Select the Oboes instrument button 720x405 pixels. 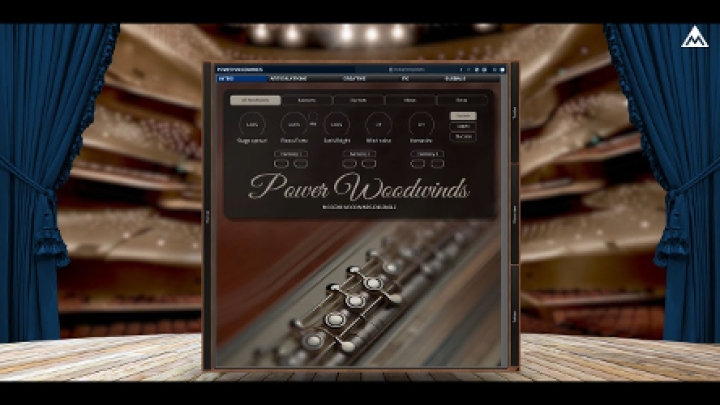(x=410, y=100)
